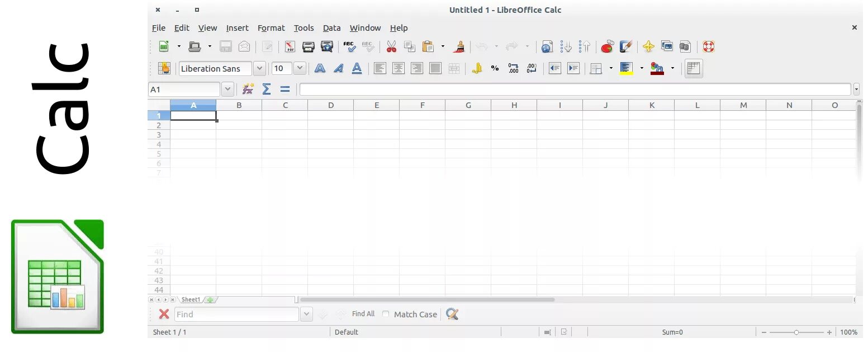
Task: Open the Name Box dropdown
Action: click(x=227, y=89)
